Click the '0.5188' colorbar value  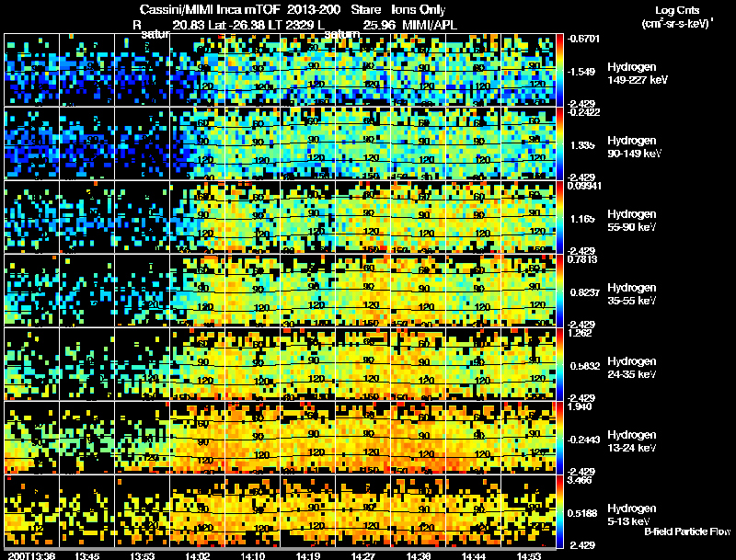(x=584, y=514)
